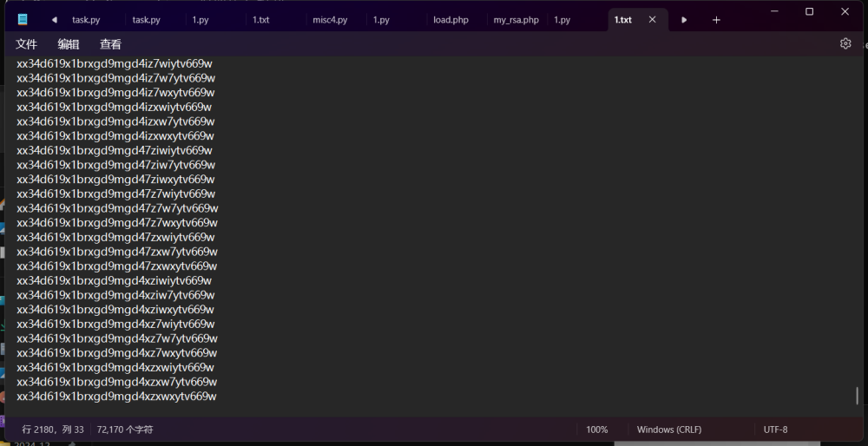This screenshot has width=868, height=446.
Task: Click the line ending in 47zxwxytv669w
Action: click(117, 266)
